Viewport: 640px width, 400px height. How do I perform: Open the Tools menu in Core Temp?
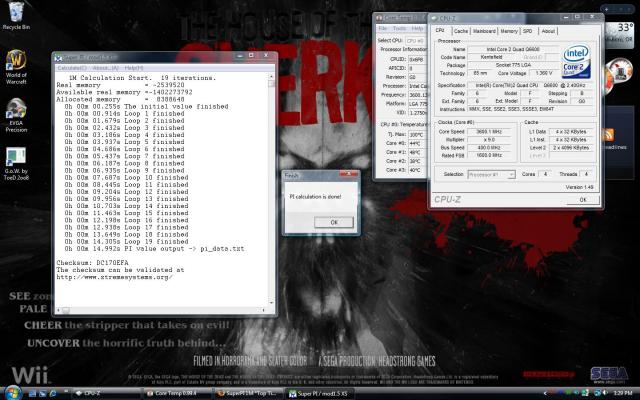(x=399, y=29)
